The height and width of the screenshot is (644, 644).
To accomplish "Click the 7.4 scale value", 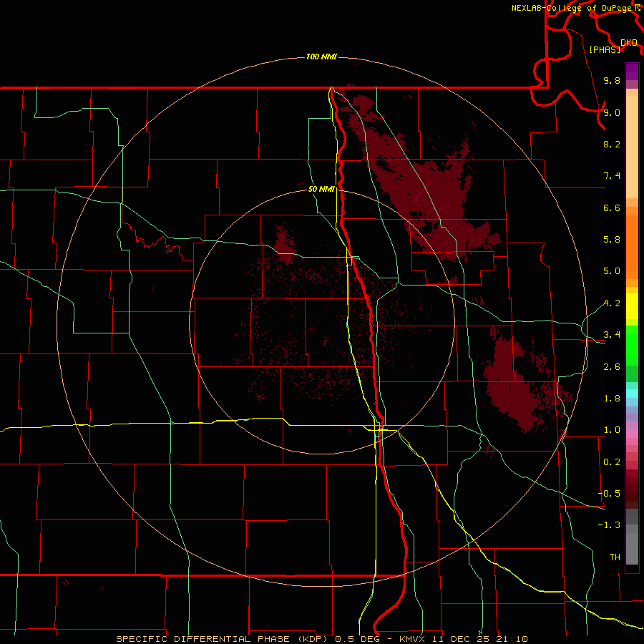I will [x=612, y=176].
